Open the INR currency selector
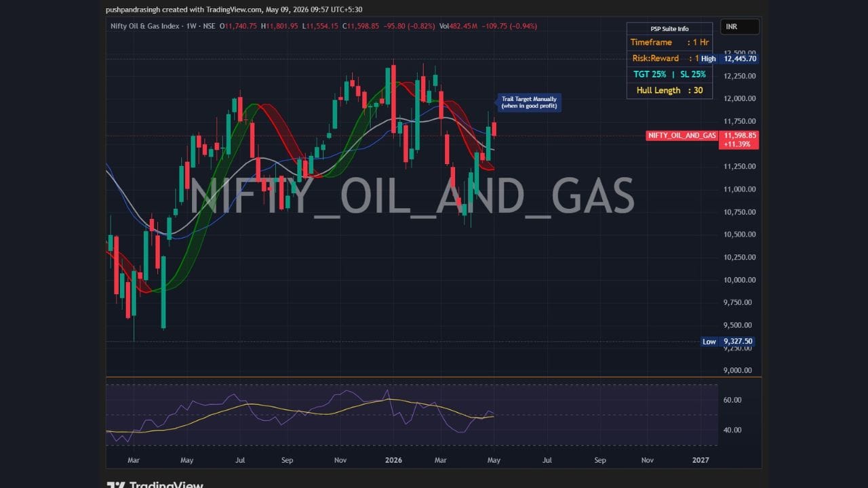 tap(740, 27)
